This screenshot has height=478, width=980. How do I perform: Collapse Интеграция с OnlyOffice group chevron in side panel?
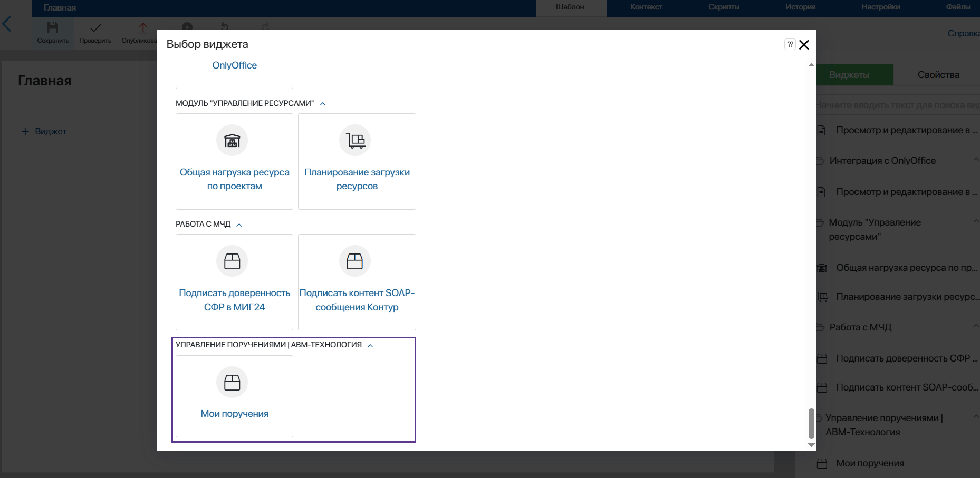[x=976, y=160]
